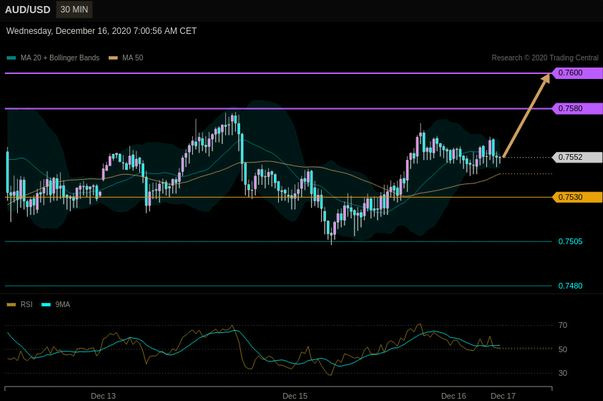The height and width of the screenshot is (401, 603).
Task: Click the MA 50 legend color swatch
Action: click(113, 58)
